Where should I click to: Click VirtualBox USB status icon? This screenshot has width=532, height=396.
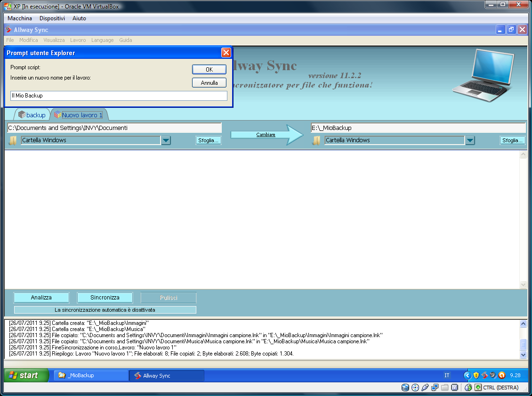point(425,388)
